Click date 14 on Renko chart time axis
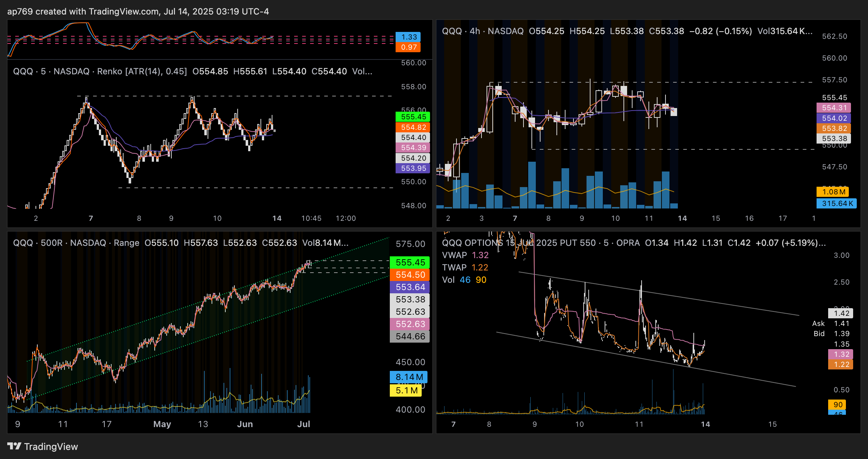The image size is (868, 459). coord(277,218)
